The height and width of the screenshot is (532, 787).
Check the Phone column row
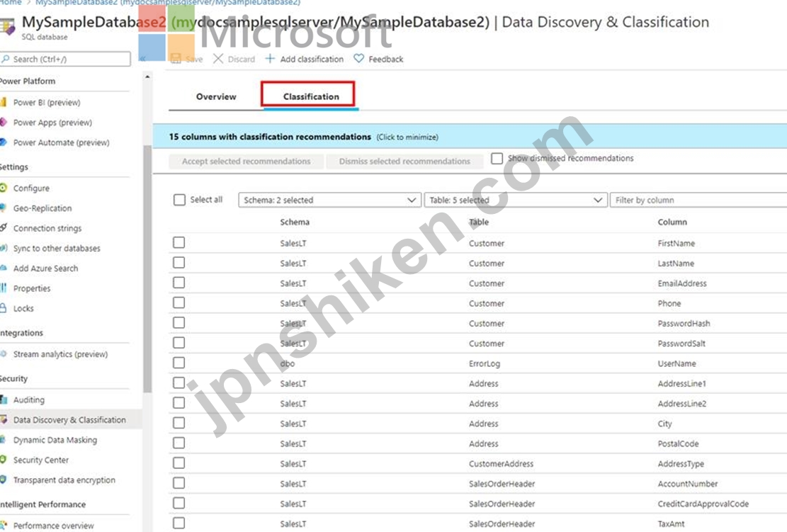point(179,303)
